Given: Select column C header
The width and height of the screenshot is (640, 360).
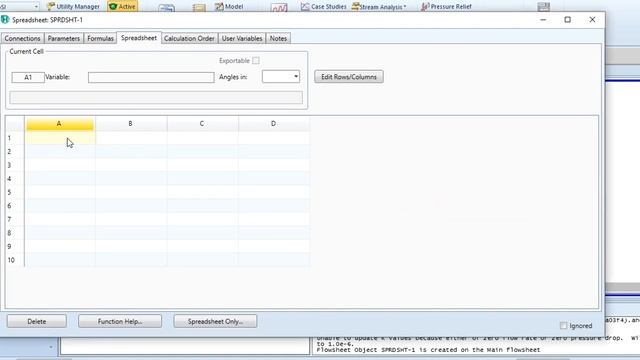Looking at the screenshot, I should [x=202, y=124].
